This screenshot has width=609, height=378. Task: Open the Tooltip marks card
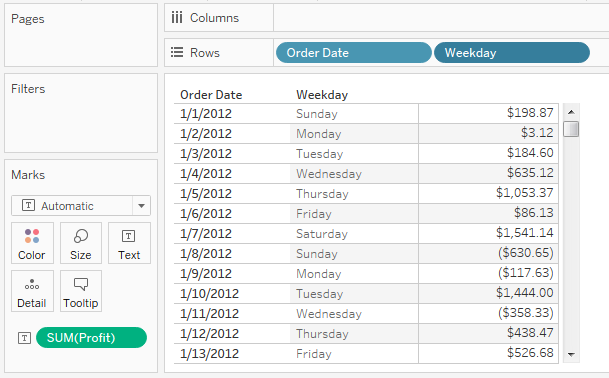[x=81, y=291]
